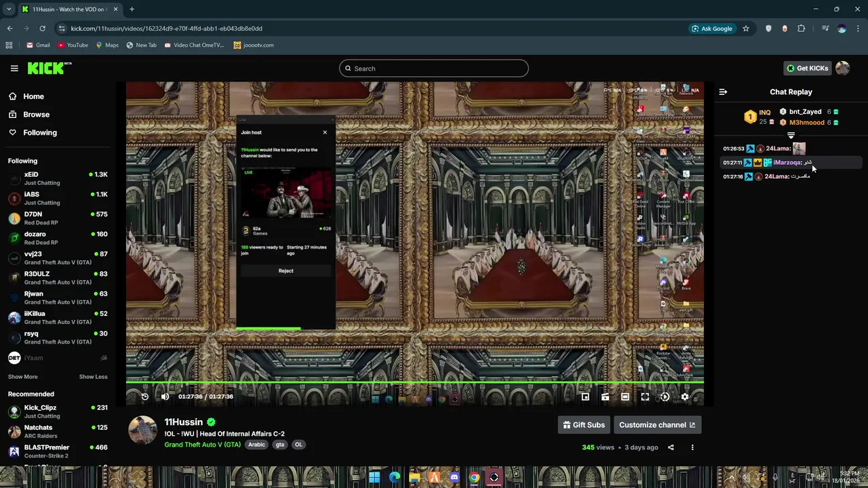Open playback speed control
The width and height of the screenshot is (868, 488).
[x=665, y=397]
